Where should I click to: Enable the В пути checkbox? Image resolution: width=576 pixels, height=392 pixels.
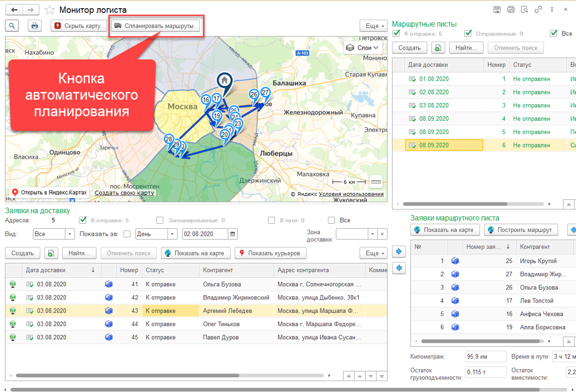tap(271, 220)
